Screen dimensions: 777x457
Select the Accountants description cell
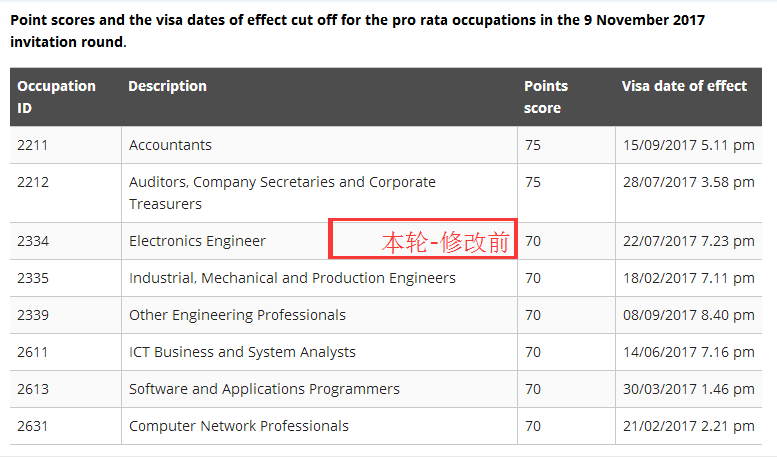click(x=170, y=145)
